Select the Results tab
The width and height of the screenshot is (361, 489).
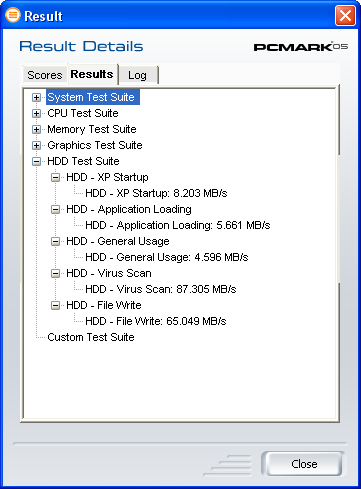[92, 74]
